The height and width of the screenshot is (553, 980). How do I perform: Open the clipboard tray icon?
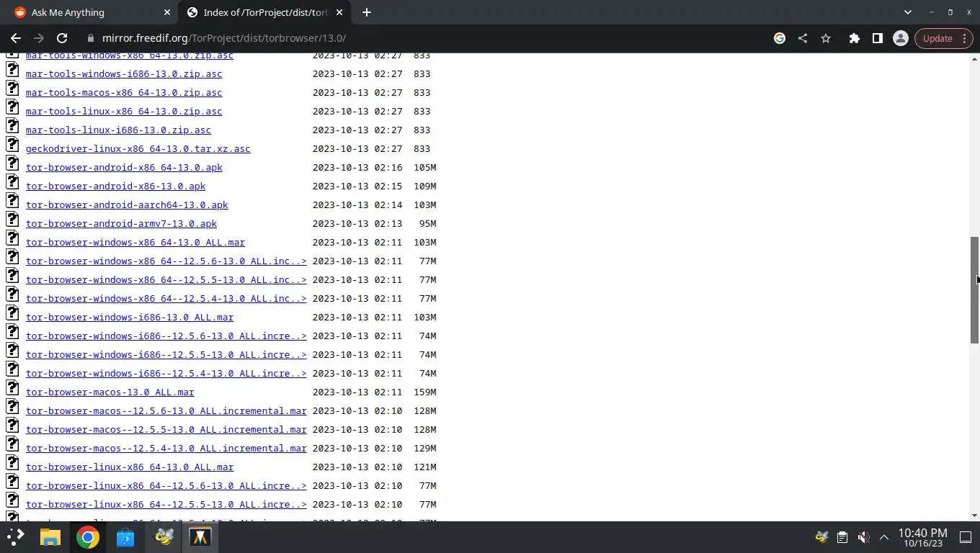tap(842, 536)
